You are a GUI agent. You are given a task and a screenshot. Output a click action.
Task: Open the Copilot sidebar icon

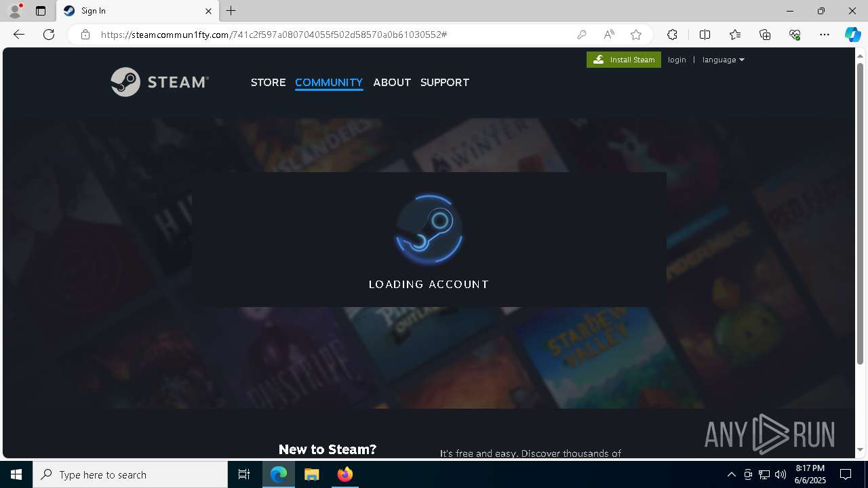click(x=852, y=35)
